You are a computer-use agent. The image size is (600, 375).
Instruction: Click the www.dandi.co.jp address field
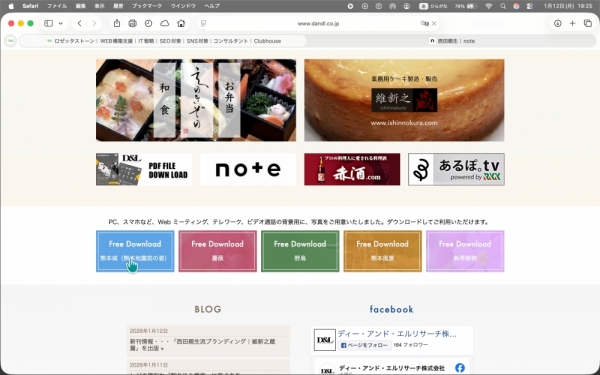(x=318, y=23)
